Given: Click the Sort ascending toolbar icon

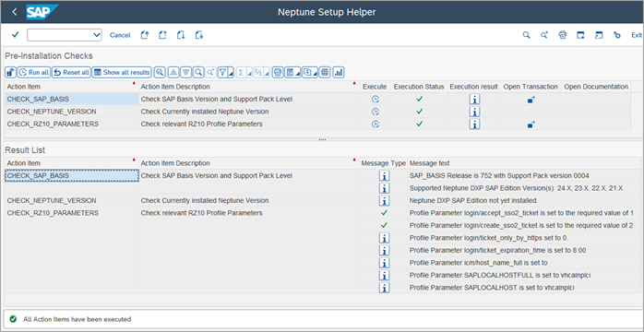Looking at the screenshot, I should (173, 73).
